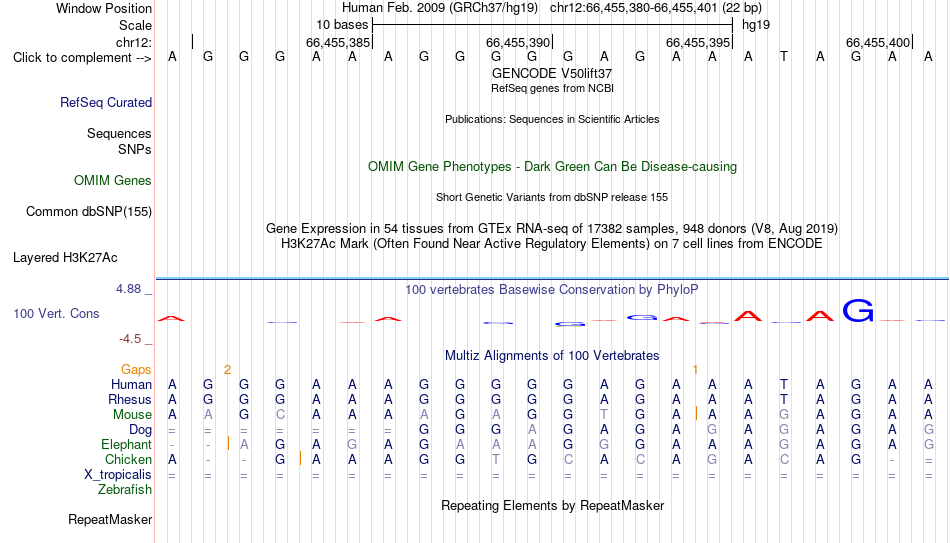Open the RefSeq Curated track label
The height and width of the screenshot is (543, 950).
[106, 102]
